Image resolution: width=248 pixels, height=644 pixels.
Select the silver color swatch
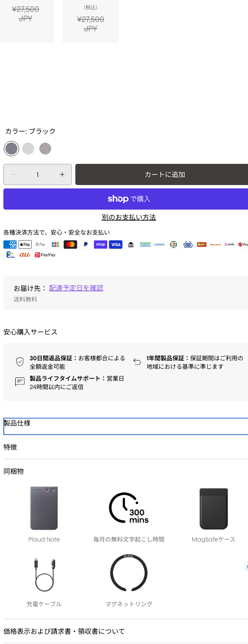[x=28, y=149]
